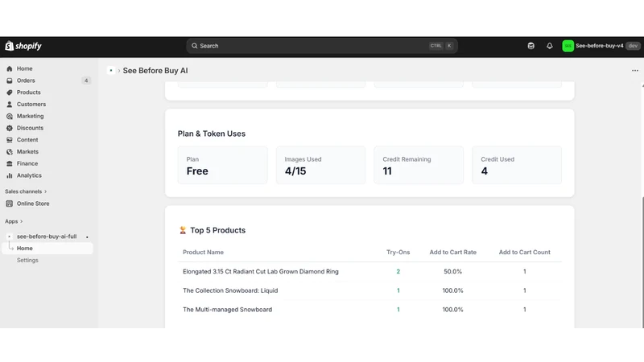Open Orders via its inbox icon
Screen dimensions: 644x362
(10, 80)
